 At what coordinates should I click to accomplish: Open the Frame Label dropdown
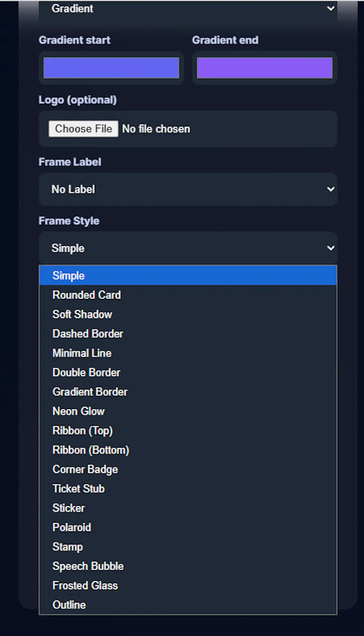[x=188, y=189]
